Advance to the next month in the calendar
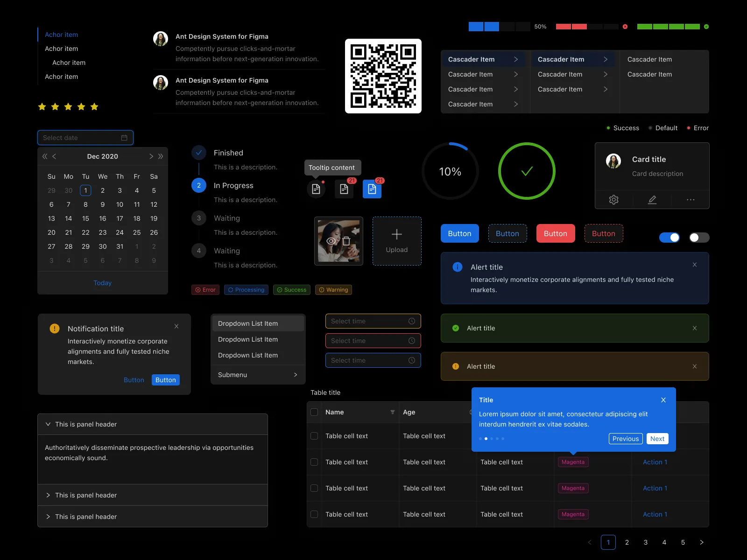 click(x=151, y=156)
